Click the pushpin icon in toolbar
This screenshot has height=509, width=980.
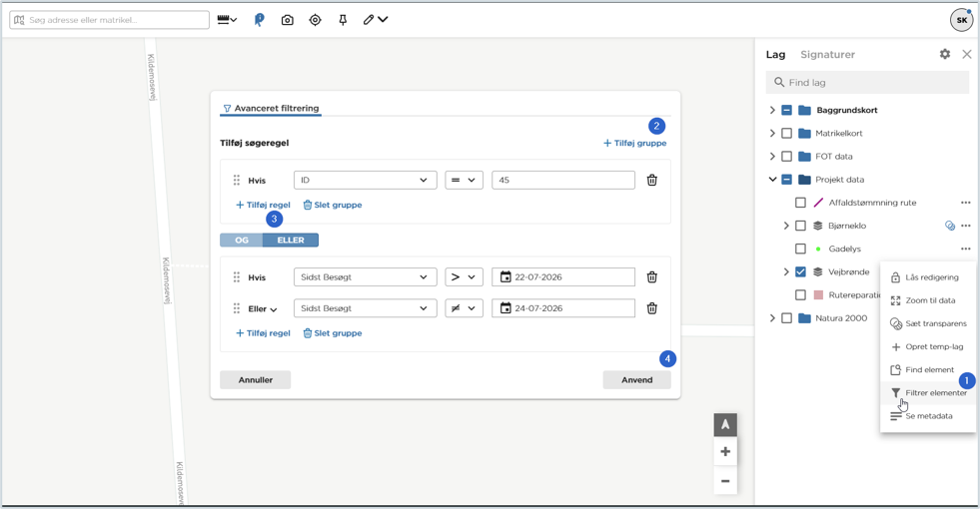click(343, 20)
